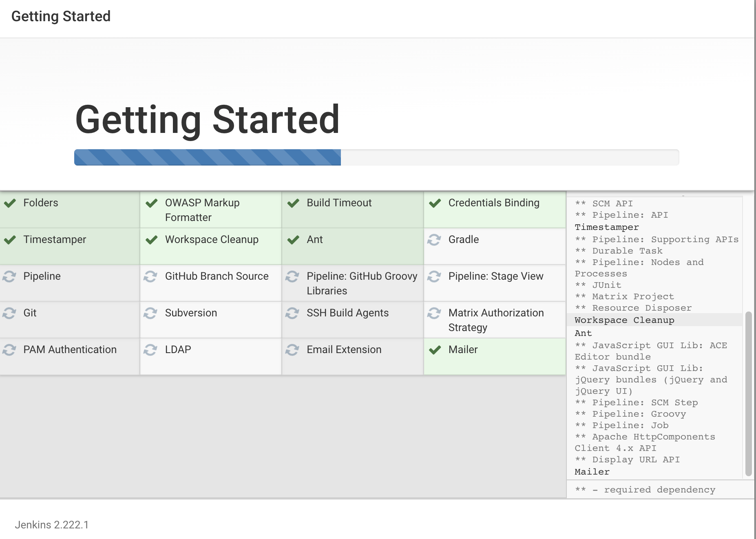Click the install log vertical scrollbar
Screen dimensions: 756x539
[x=748, y=394]
